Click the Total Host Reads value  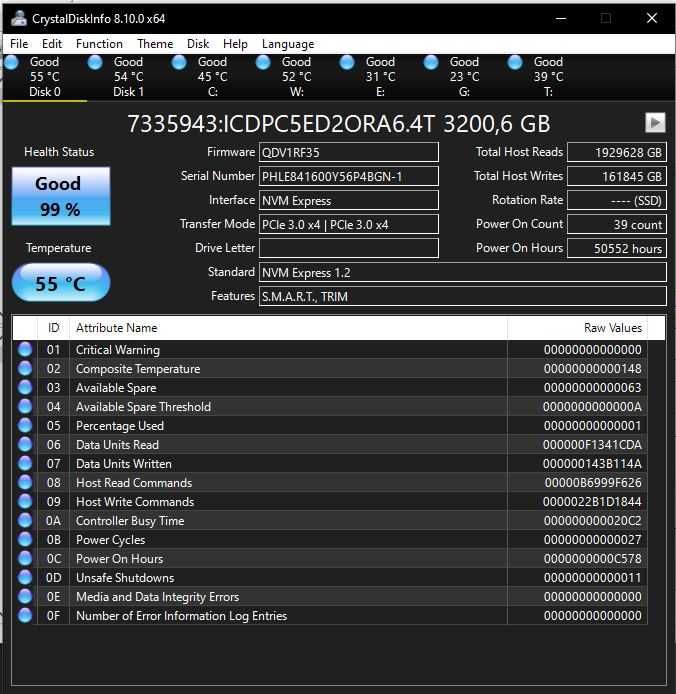coord(617,152)
